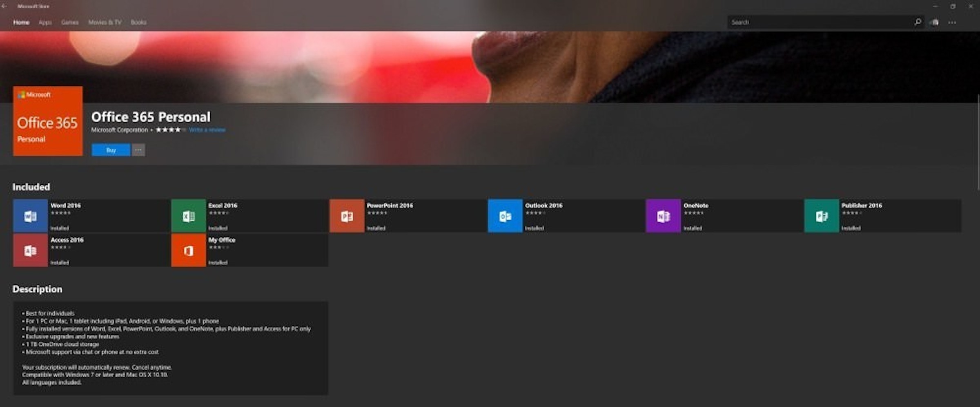Open the Outlook 2016 title text

(x=544, y=206)
